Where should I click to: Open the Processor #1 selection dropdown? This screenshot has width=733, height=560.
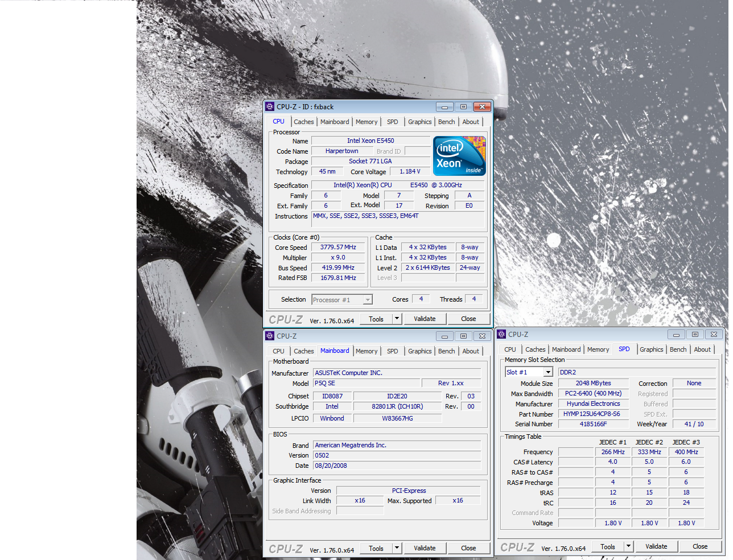[x=342, y=299]
